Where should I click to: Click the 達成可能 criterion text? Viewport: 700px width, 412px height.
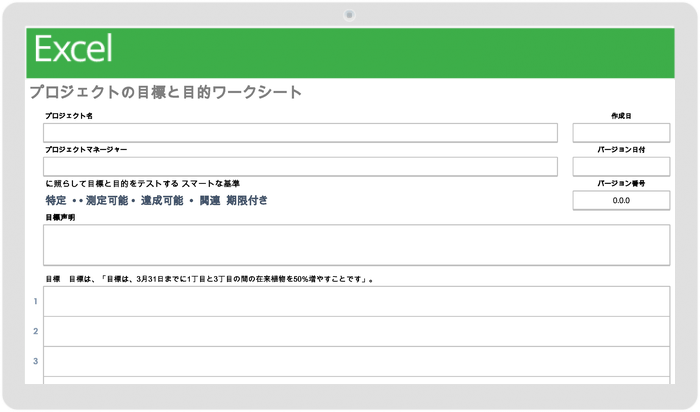click(x=162, y=200)
